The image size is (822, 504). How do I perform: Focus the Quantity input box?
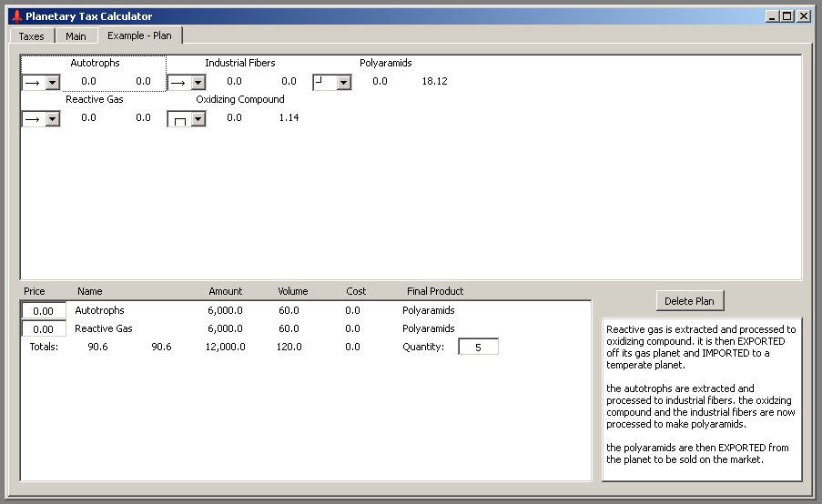click(478, 347)
